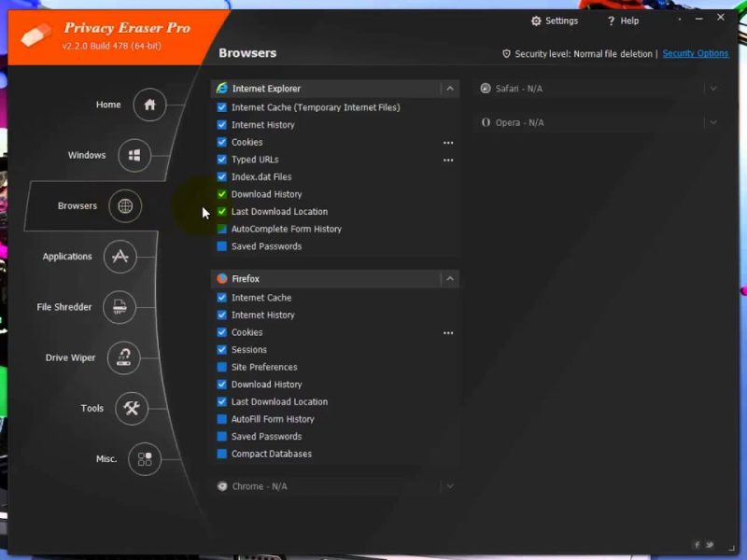Click the v2.2.0 Build 478 version text
This screenshot has width=747, height=560.
coord(112,46)
